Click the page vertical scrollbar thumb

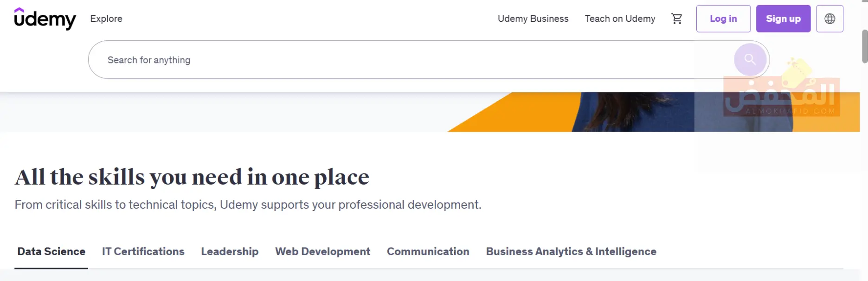pyautogui.click(x=865, y=46)
